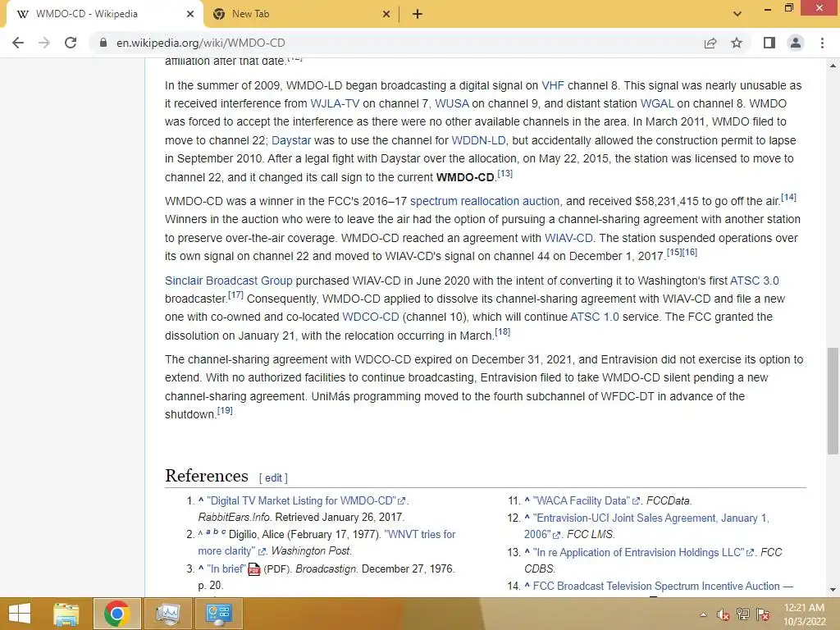Share this page icon in address bar

pos(710,43)
